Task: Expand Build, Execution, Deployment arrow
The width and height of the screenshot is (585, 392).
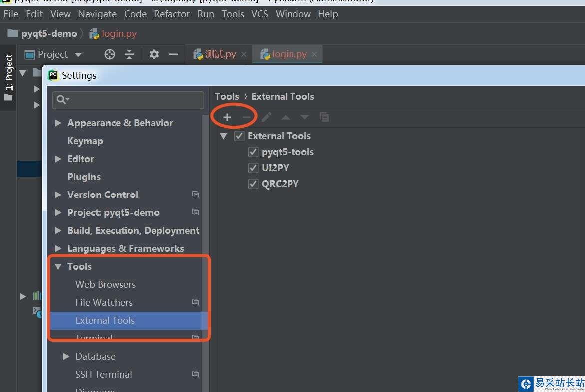Action: [58, 230]
